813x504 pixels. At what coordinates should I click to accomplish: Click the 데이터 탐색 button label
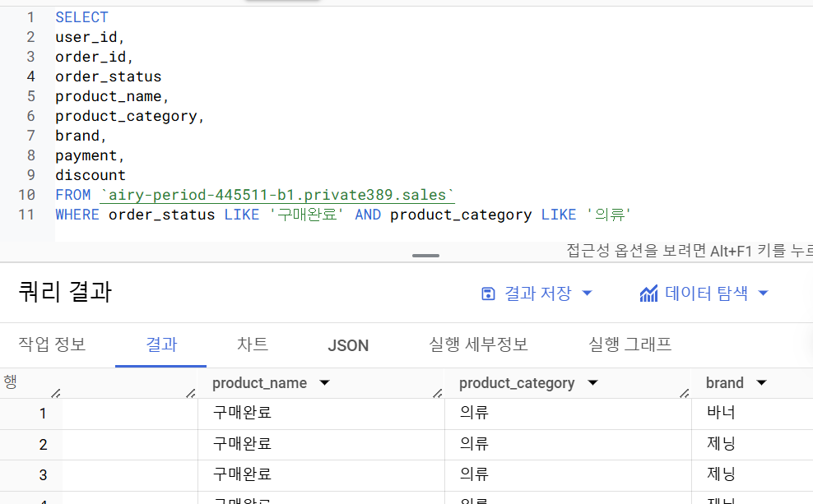tap(706, 294)
